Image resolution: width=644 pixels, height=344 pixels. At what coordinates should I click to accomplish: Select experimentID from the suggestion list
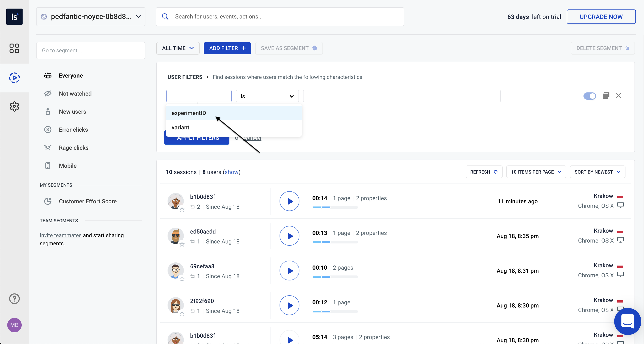[x=189, y=113]
